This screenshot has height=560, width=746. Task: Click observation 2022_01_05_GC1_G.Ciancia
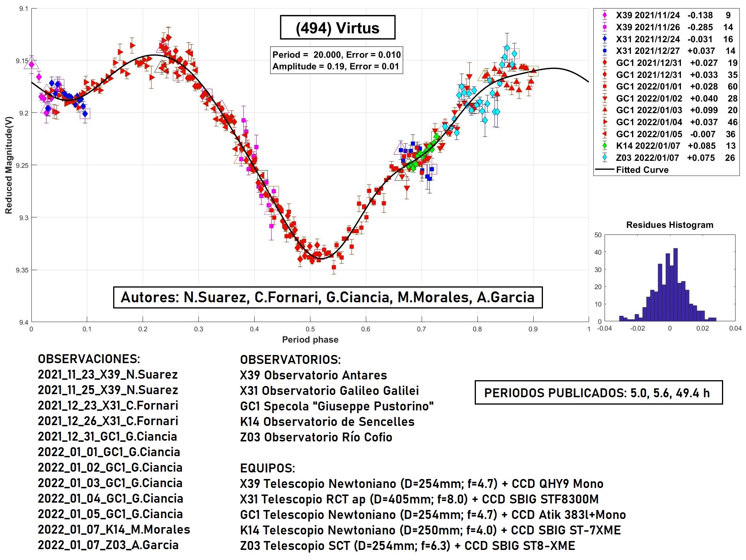[x=110, y=514]
